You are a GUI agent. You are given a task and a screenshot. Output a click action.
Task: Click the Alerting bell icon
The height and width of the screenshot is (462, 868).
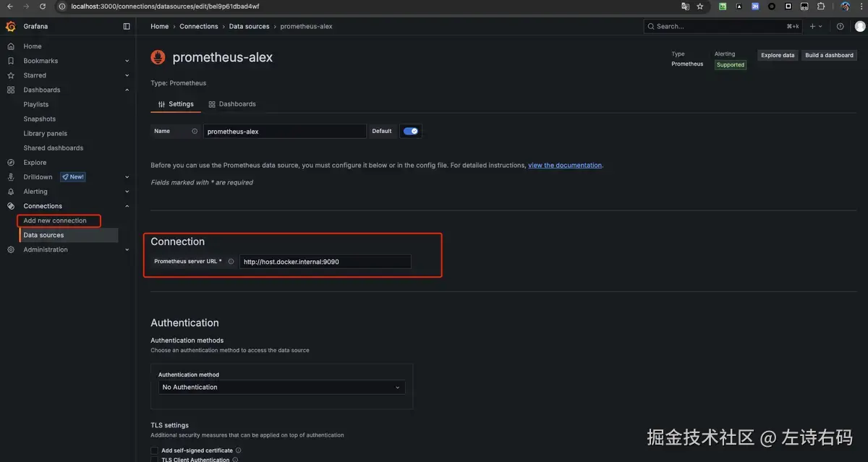coord(10,192)
